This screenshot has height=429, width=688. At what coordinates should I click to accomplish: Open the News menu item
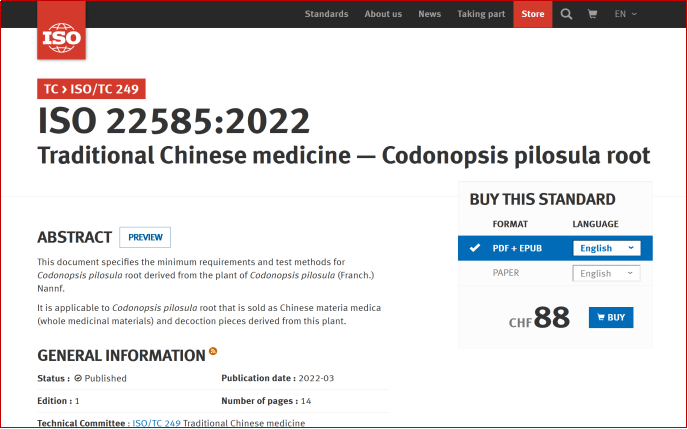click(x=430, y=14)
